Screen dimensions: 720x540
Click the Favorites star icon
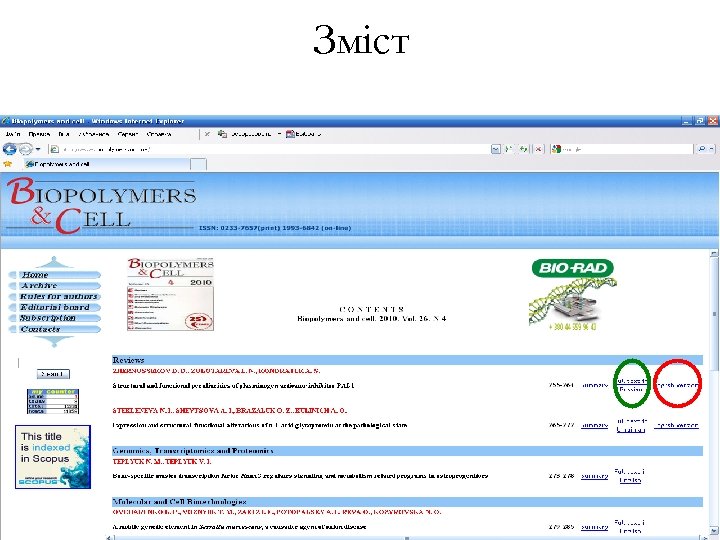tap(7, 164)
